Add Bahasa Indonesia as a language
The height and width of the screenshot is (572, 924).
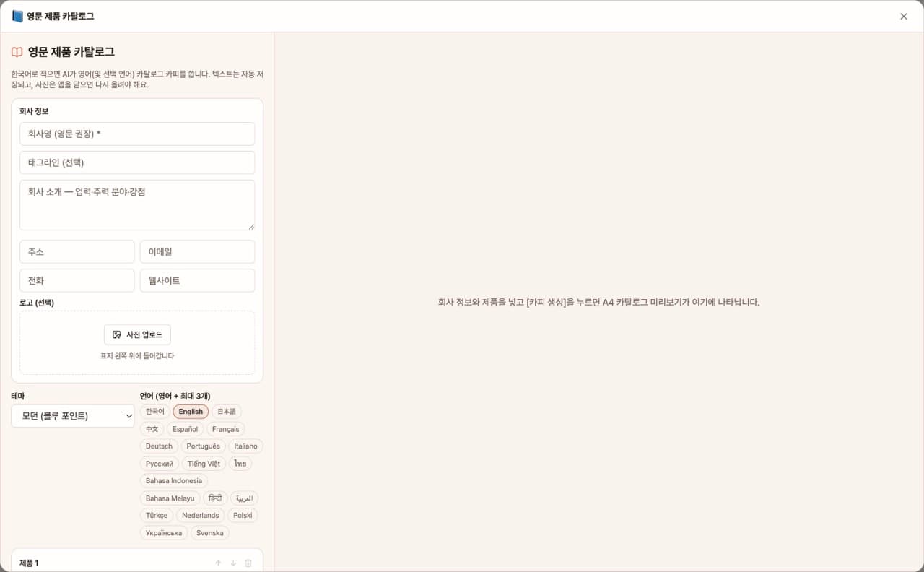point(174,481)
